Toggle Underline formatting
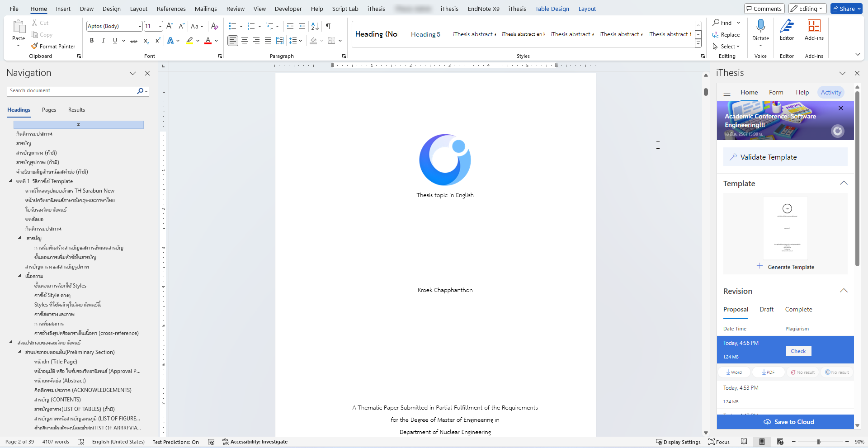Screen dimensions: 868x448 [x=115, y=41]
